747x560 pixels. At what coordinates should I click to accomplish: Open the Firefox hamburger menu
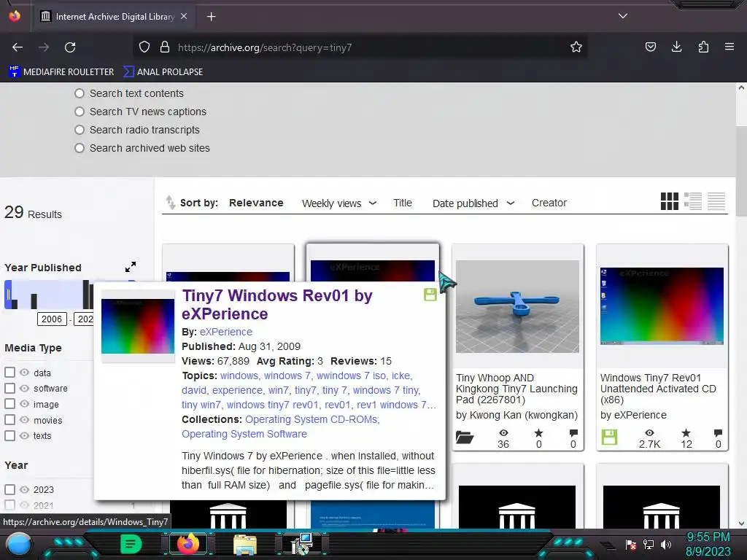pos(729,47)
